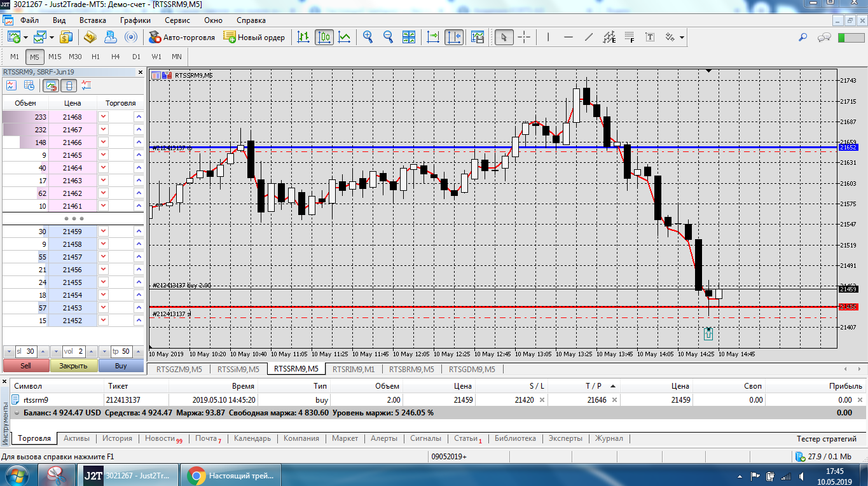This screenshot has width=868, height=486.
Task: Open the Графики menu
Action: [x=135, y=20]
